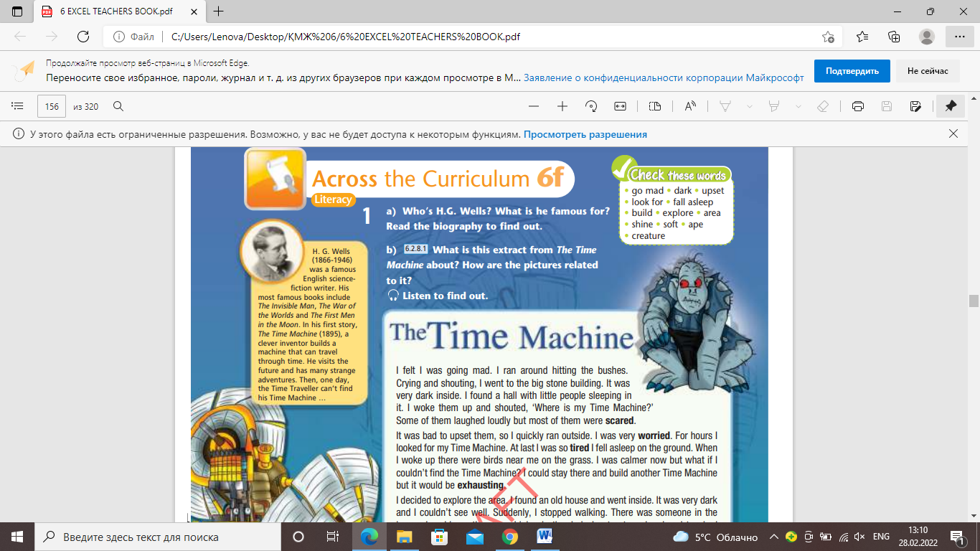Image resolution: width=980 pixels, height=551 pixels.
Task: Select the Erase tool
Action: pyautogui.click(x=823, y=106)
